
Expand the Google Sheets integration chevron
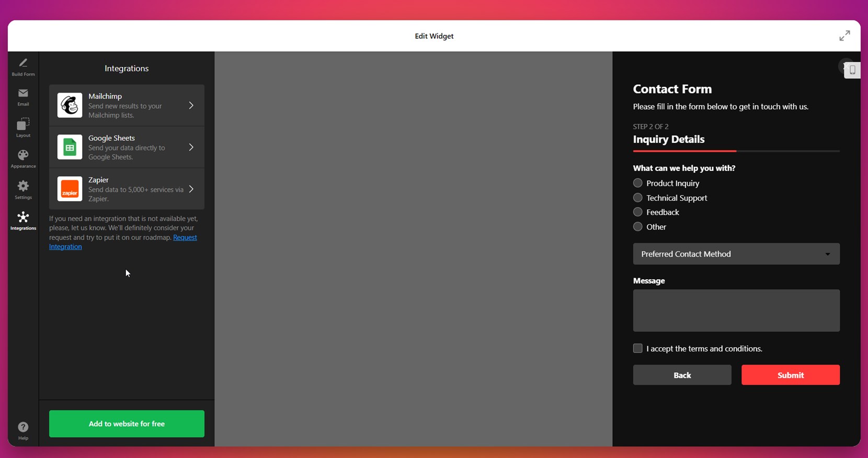191,147
